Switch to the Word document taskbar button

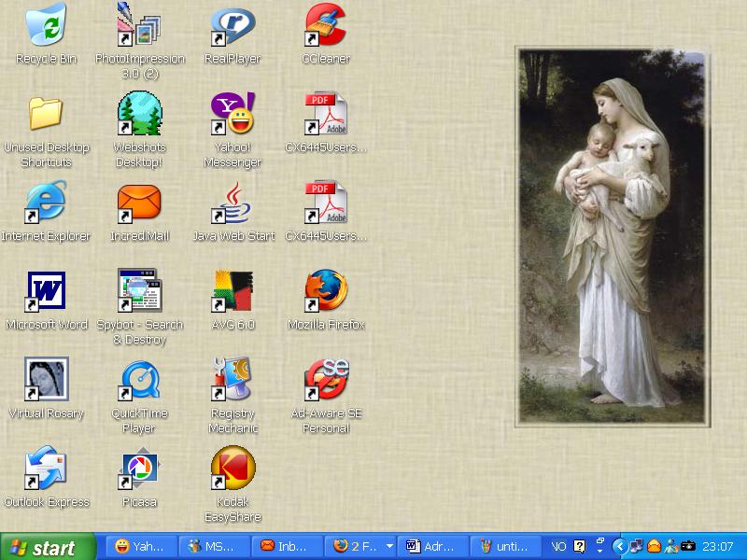433,546
